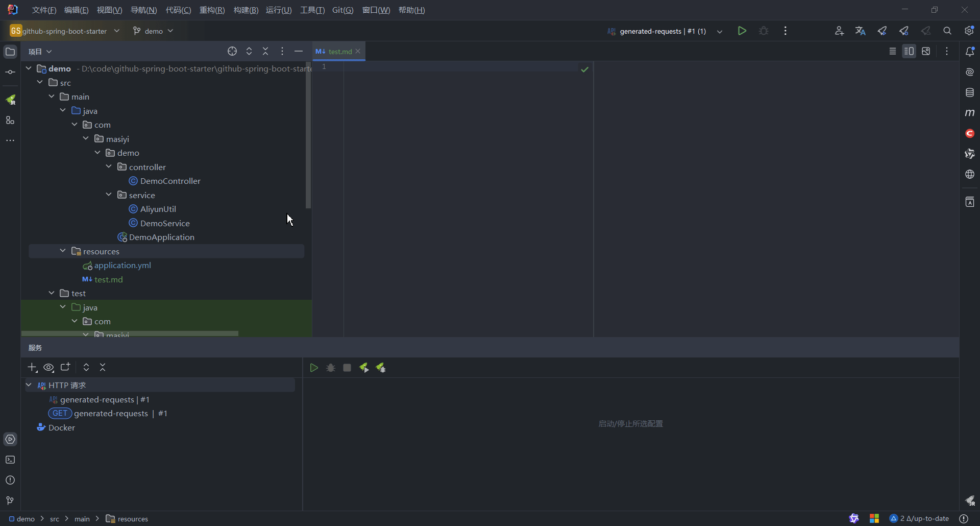Viewport: 980px width, 526px height.
Task: Open the Commit tool window icon
Action: point(10,73)
